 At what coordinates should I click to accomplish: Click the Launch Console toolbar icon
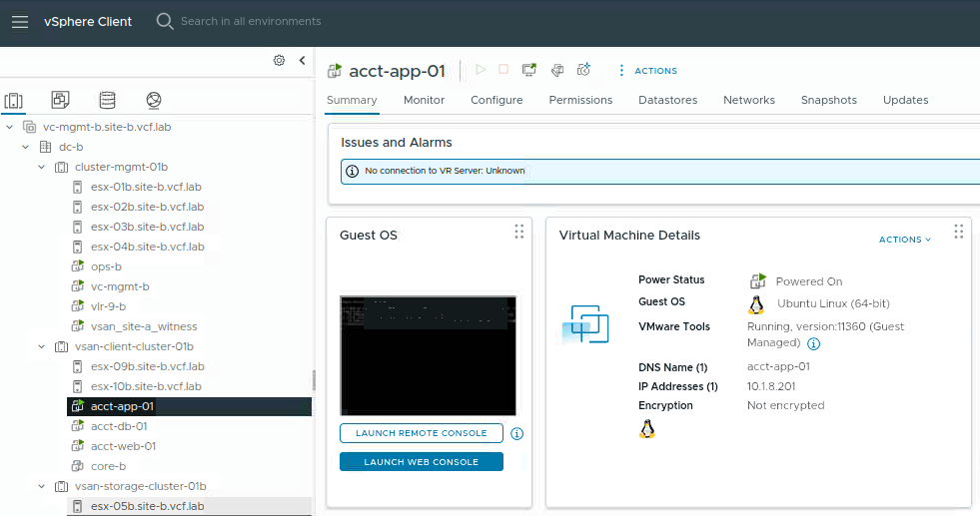[529, 70]
